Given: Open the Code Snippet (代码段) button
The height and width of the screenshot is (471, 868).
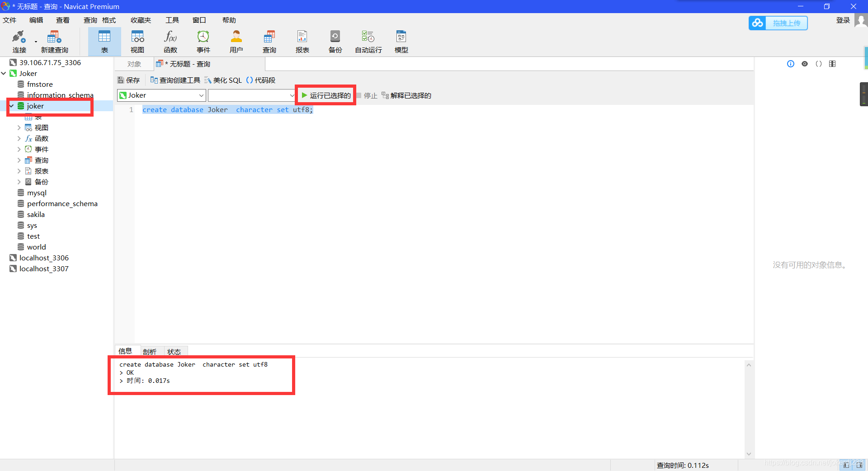Looking at the screenshot, I should [x=261, y=80].
